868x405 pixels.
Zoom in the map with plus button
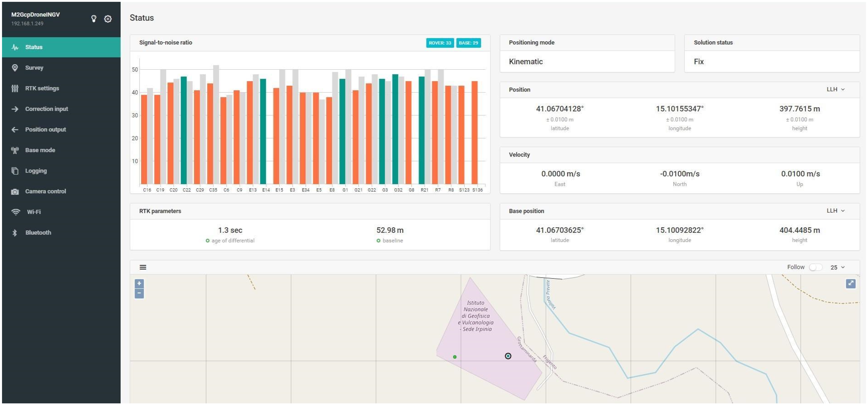click(139, 283)
